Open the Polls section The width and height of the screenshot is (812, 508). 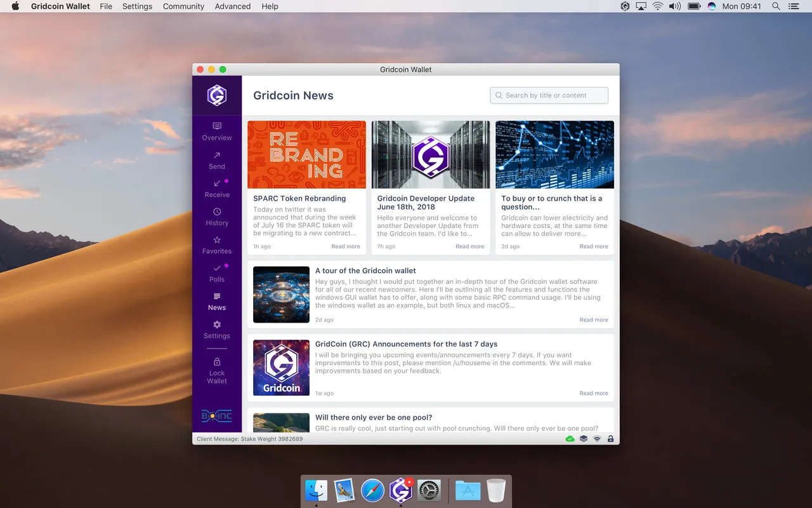217,273
